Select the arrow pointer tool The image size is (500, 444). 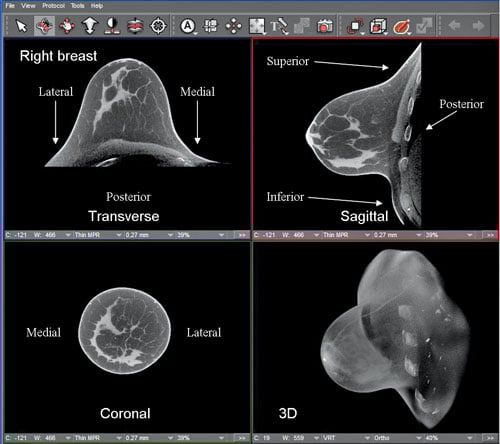[x=22, y=26]
